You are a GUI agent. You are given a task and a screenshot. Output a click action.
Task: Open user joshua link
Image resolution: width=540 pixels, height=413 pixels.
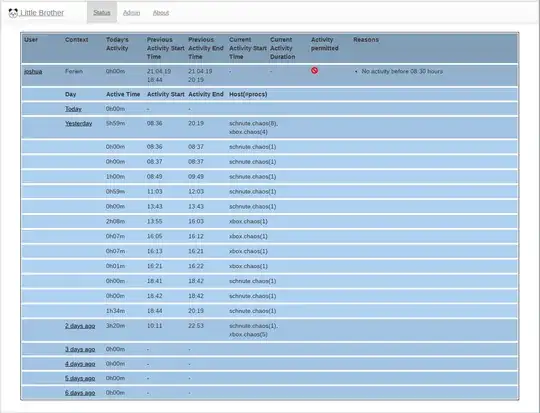point(33,72)
